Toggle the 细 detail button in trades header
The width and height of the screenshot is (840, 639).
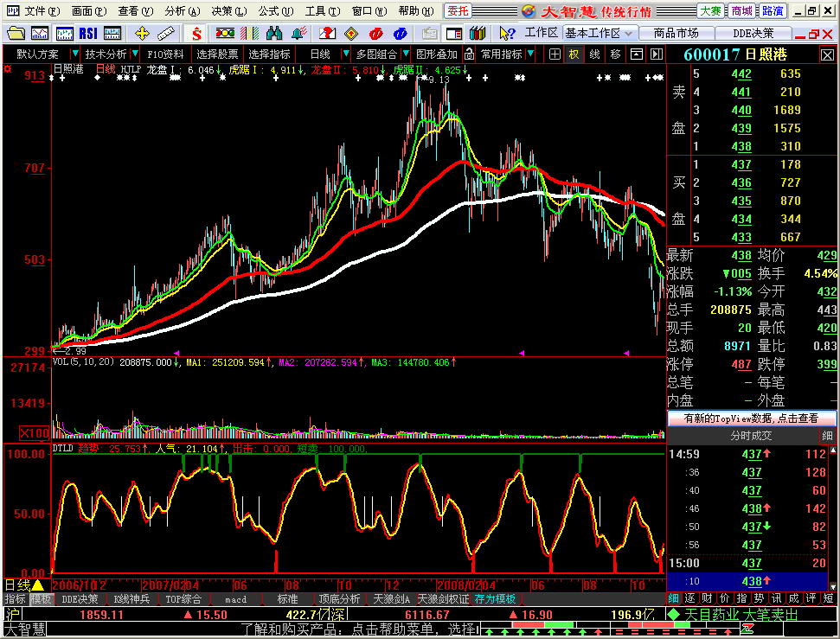[827, 436]
